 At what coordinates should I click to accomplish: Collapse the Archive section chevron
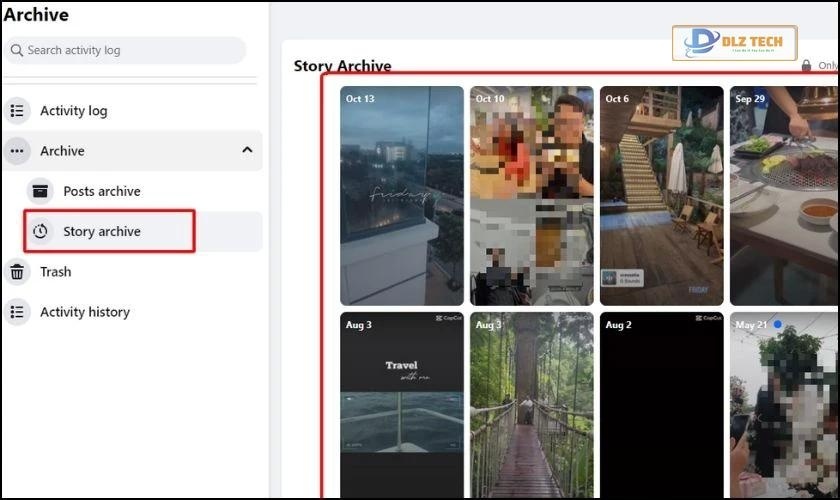247,150
